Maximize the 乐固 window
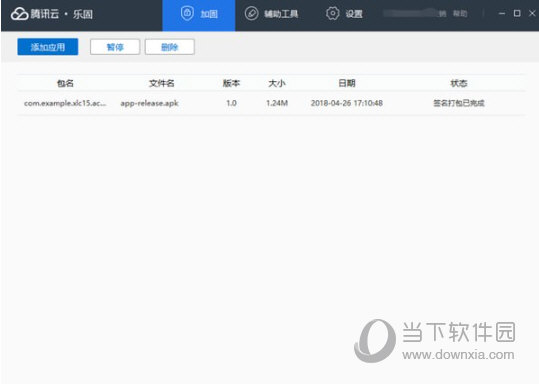Image resolution: width=539 pixels, height=384 pixels. 517,13
